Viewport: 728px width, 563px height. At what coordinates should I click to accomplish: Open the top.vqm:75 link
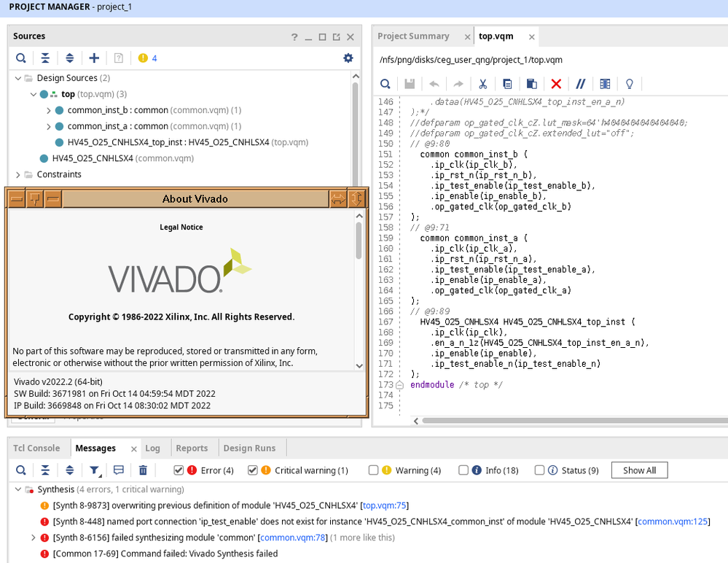(x=384, y=505)
